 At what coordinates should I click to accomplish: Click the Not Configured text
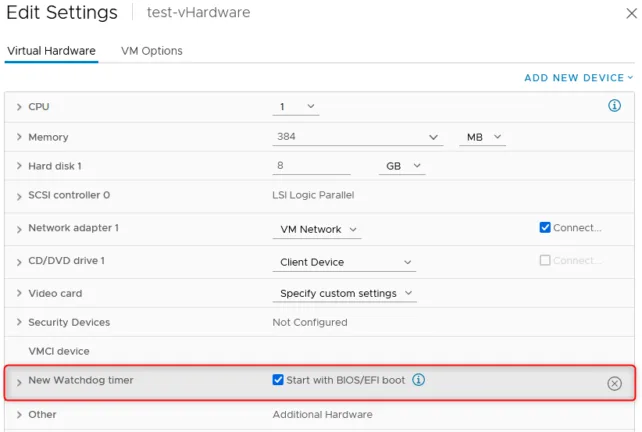tap(310, 322)
